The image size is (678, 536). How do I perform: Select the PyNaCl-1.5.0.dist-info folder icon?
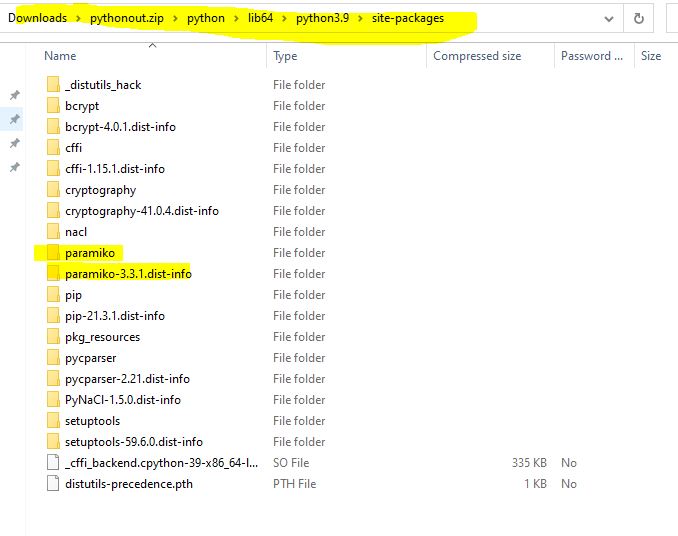coord(53,400)
